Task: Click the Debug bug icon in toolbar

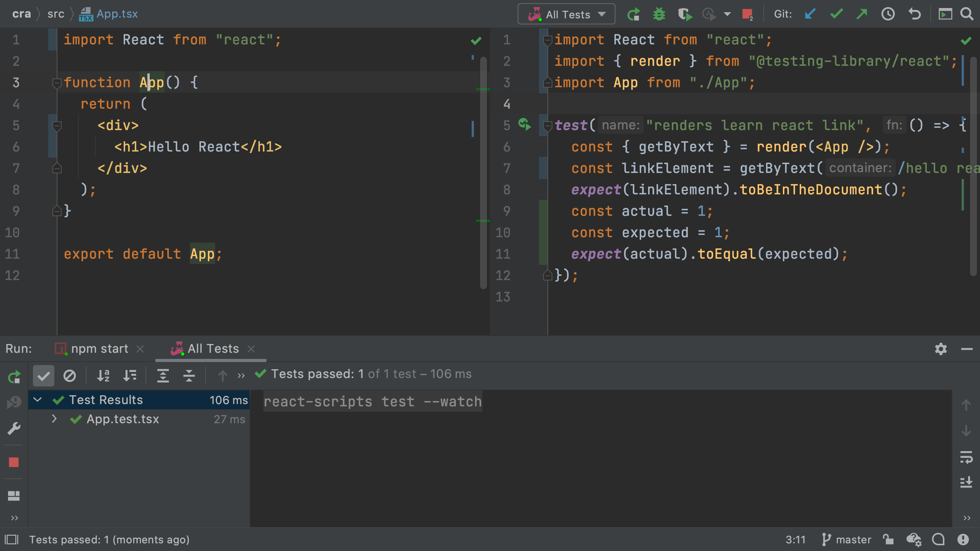Action: tap(659, 15)
